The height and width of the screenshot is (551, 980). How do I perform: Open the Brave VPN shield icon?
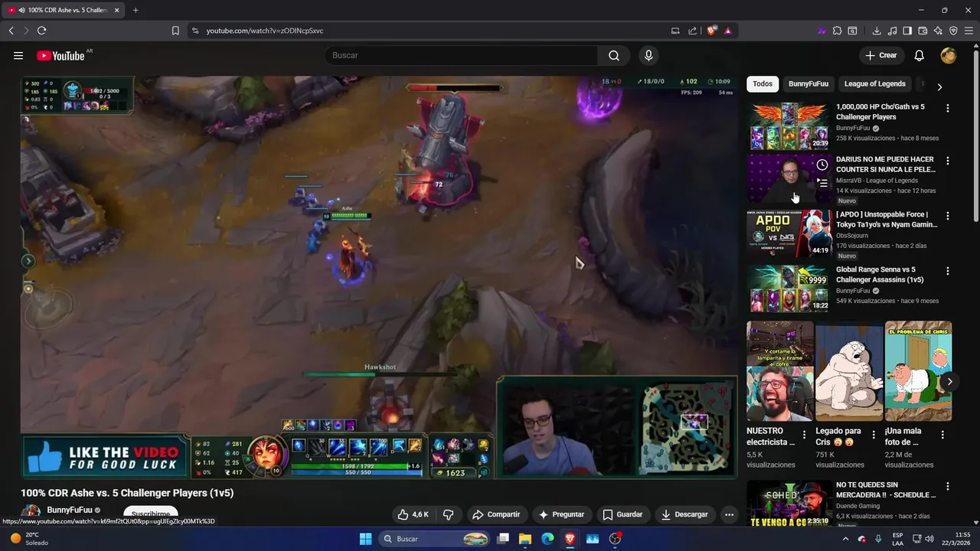pos(953,31)
